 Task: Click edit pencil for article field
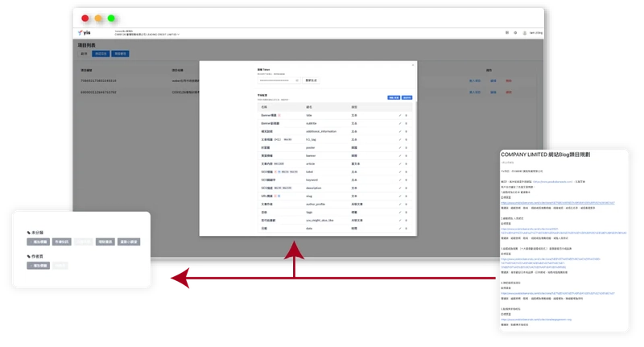pyautogui.click(x=400, y=165)
